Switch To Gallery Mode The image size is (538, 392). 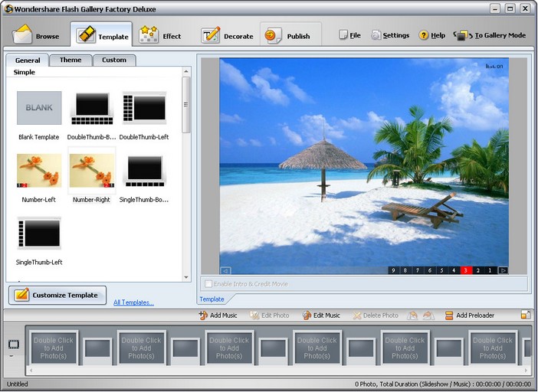point(490,35)
